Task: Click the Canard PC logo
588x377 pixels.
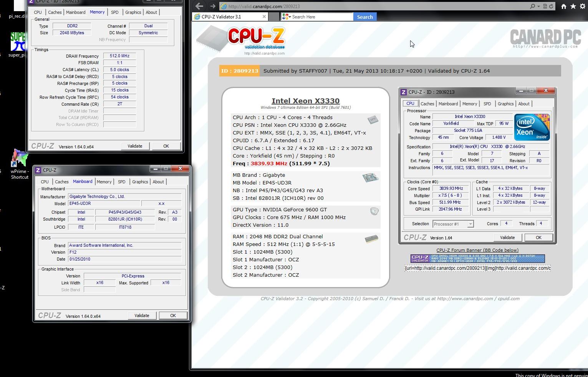Action: 545,39
